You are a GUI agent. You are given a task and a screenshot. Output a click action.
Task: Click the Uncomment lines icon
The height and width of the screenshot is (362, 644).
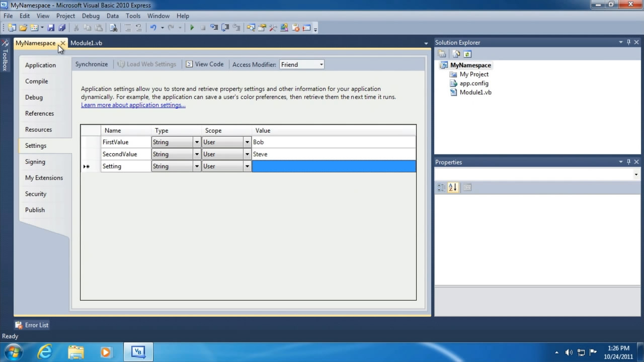pos(139,28)
